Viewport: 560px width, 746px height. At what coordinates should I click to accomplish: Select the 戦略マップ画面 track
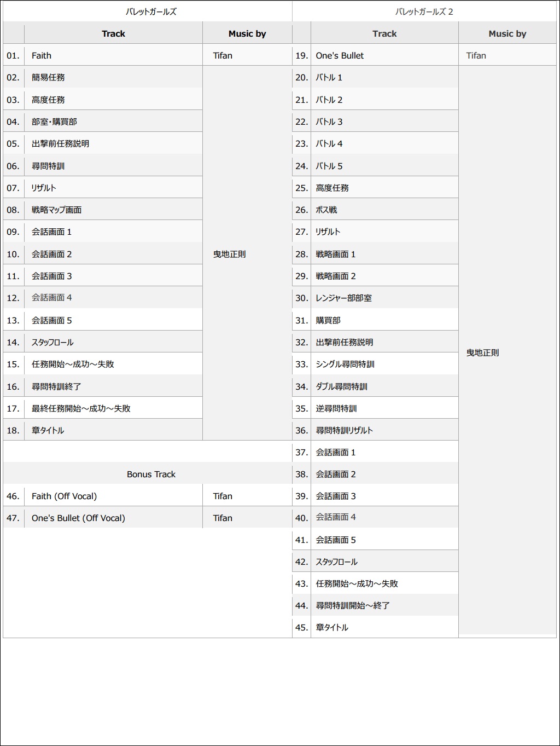(x=56, y=210)
